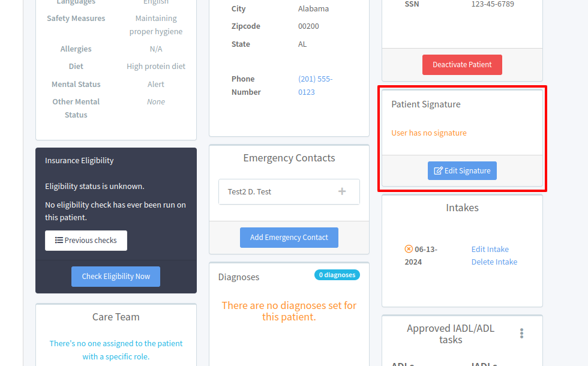
Task: Open the Previous checks list
Action: click(x=86, y=241)
